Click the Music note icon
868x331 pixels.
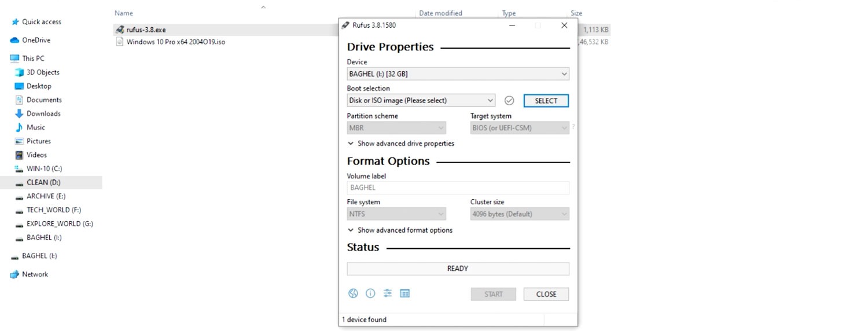(19, 127)
